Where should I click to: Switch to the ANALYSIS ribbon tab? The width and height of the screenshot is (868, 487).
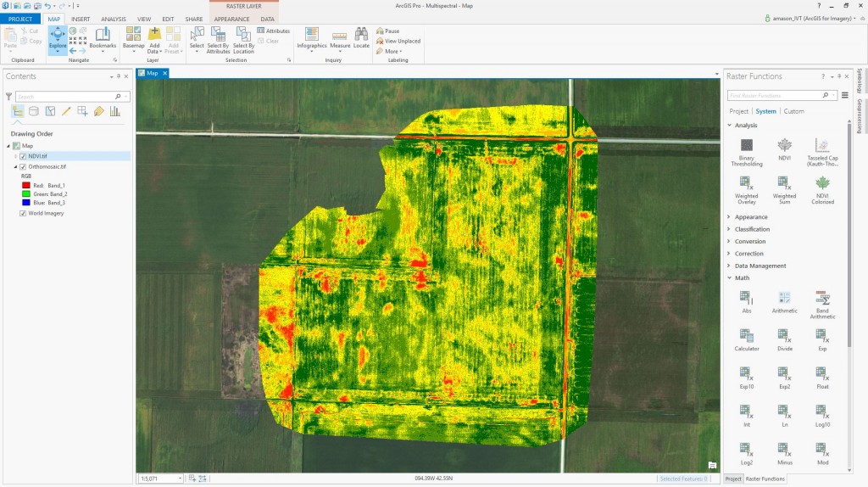pos(114,19)
